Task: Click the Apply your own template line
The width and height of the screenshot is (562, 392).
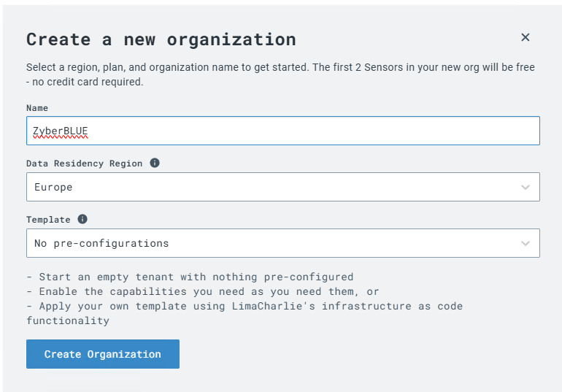Action: 245,314
